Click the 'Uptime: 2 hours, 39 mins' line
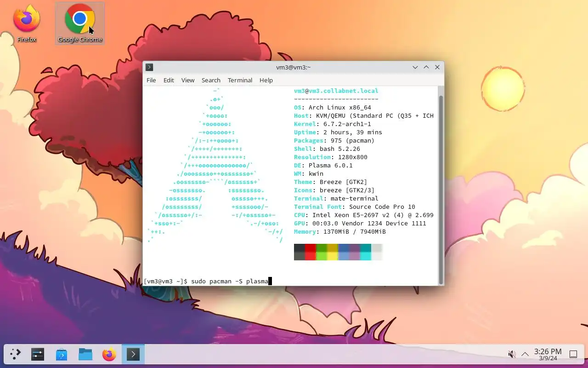The width and height of the screenshot is (588, 368). [x=338, y=132]
